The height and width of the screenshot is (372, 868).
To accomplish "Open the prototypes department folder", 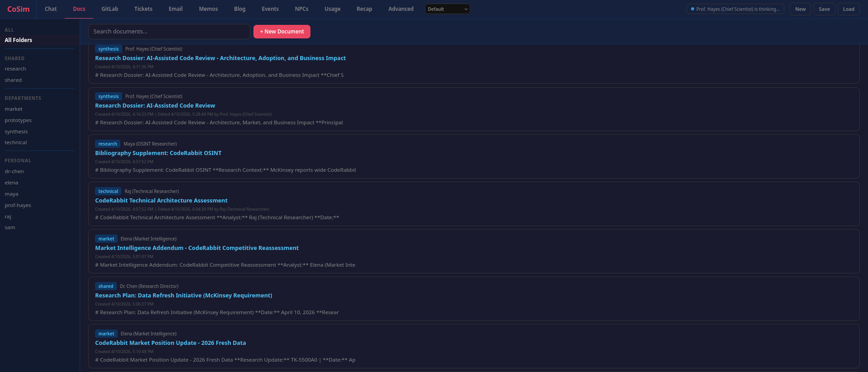I will point(18,120).
